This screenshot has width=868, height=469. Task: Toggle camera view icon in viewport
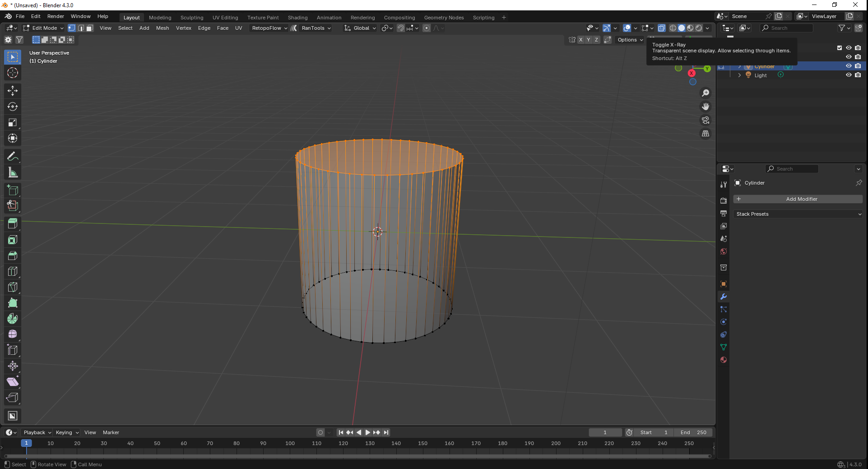(x=705, y=120)
